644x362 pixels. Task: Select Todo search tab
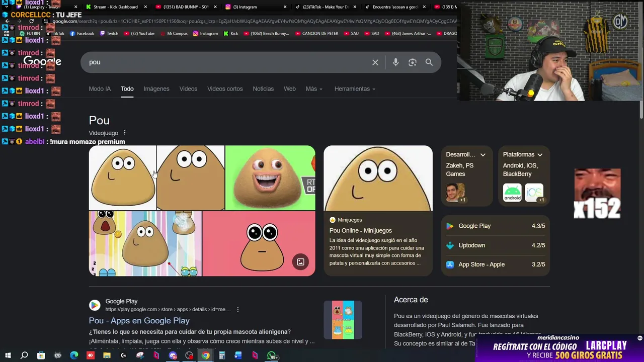click(x=127, y=89)
